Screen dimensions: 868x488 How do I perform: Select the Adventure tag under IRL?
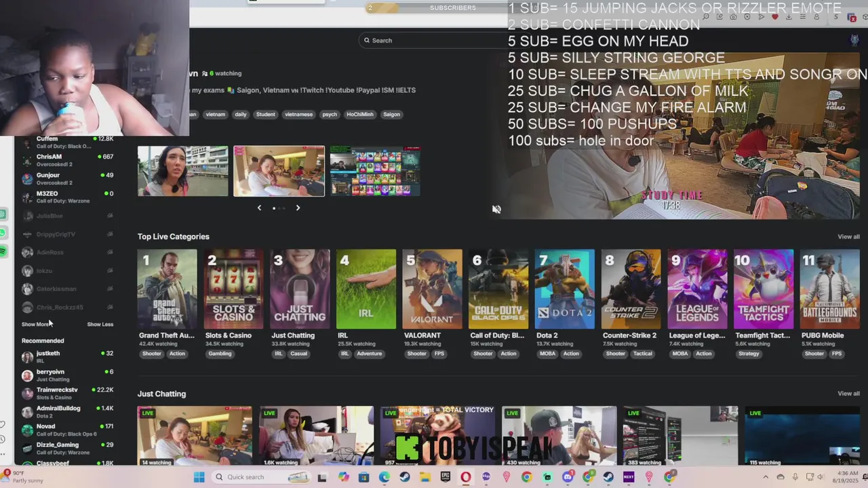point(370,354)
